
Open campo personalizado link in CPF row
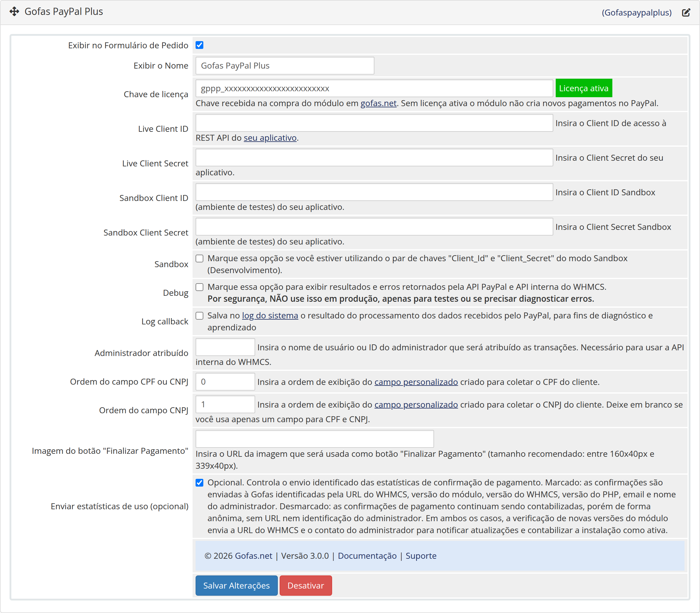point(416,382)
